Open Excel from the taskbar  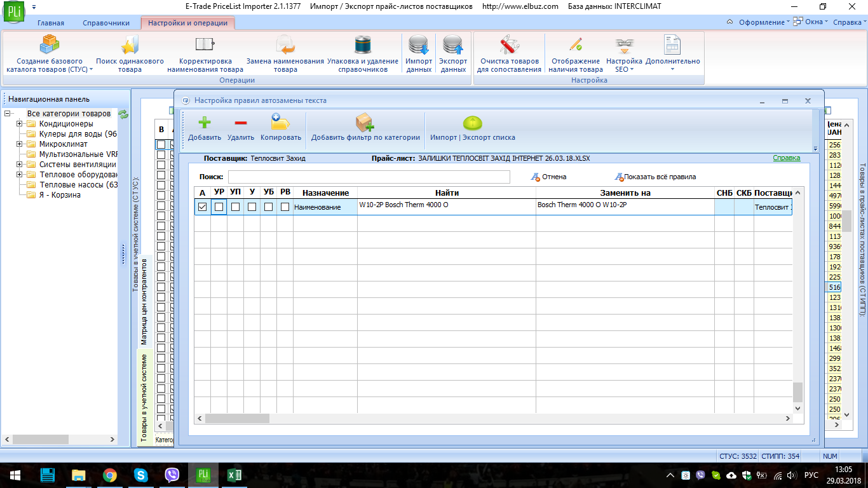click(x=234, y=475)
